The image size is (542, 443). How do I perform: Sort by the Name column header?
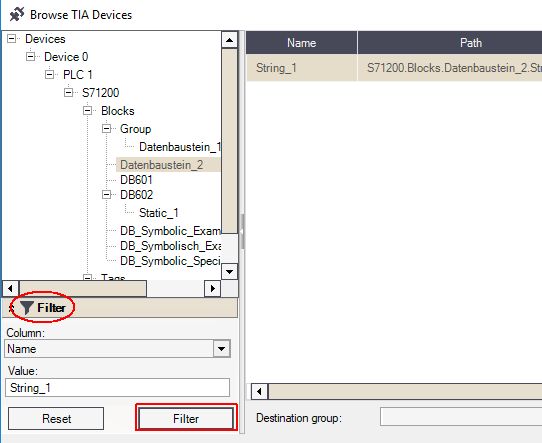tap(301, 43)
